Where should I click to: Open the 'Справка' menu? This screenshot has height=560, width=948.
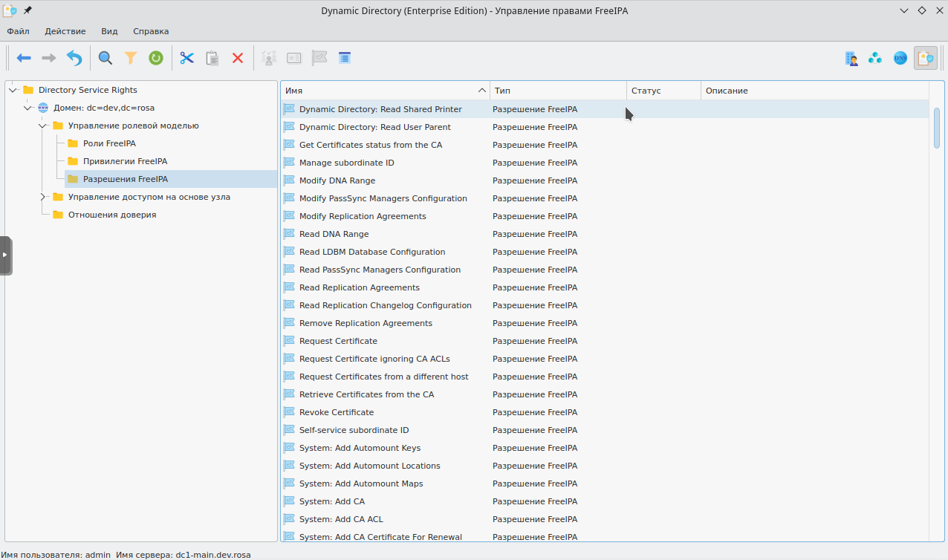coord(151,31)
